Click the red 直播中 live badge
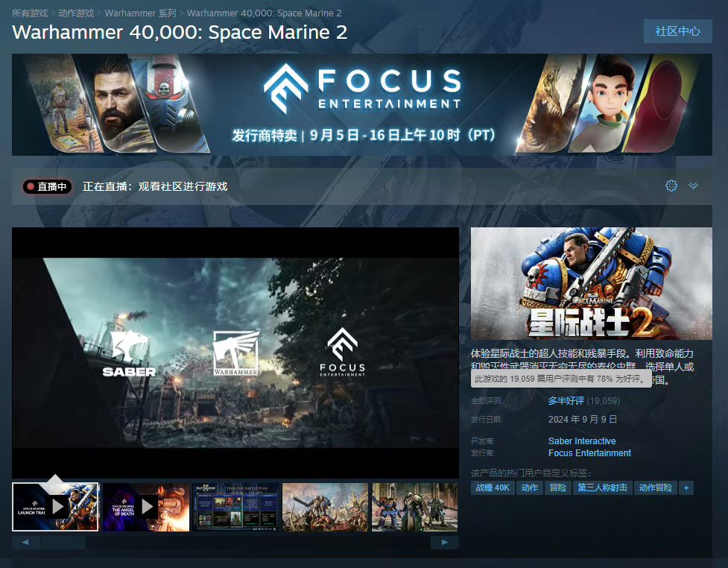This screenshot has width=728, height=568. click(x=48, y=186)
